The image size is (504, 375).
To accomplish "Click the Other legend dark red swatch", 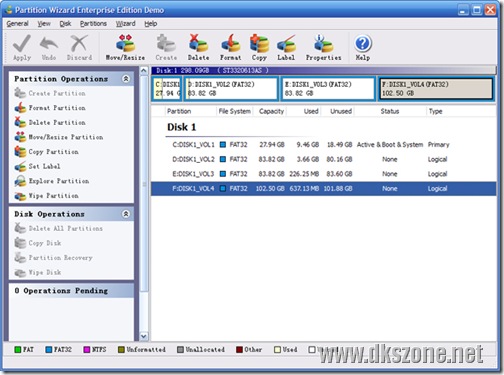I will (239, 349).
